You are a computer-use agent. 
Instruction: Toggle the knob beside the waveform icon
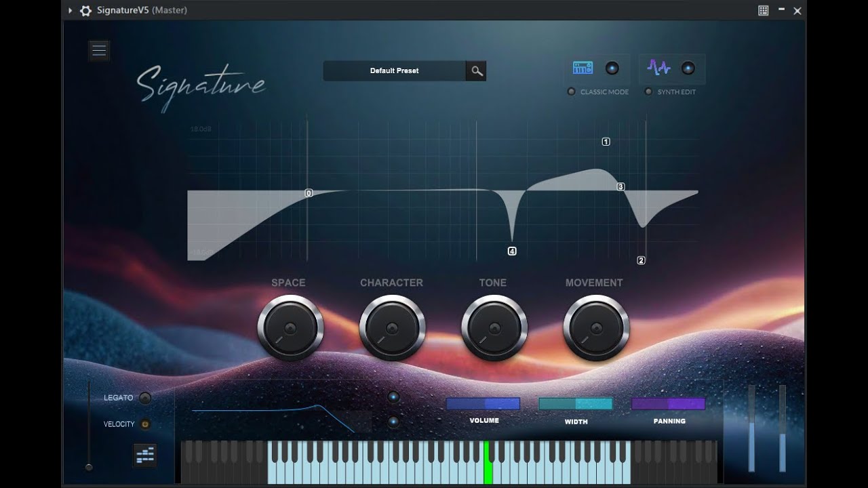[x=688, y=68]
